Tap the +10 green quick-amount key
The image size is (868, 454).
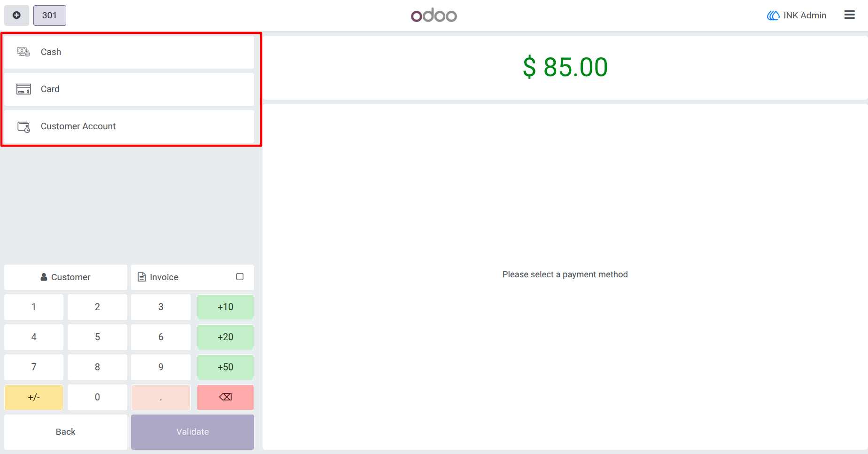(225, 307)
